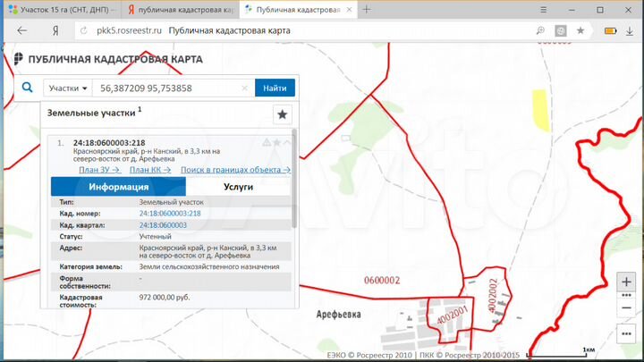The image size is (644, 362).
Task: Open the 'Участки' search type dropdown
Action: click(68, 88)
